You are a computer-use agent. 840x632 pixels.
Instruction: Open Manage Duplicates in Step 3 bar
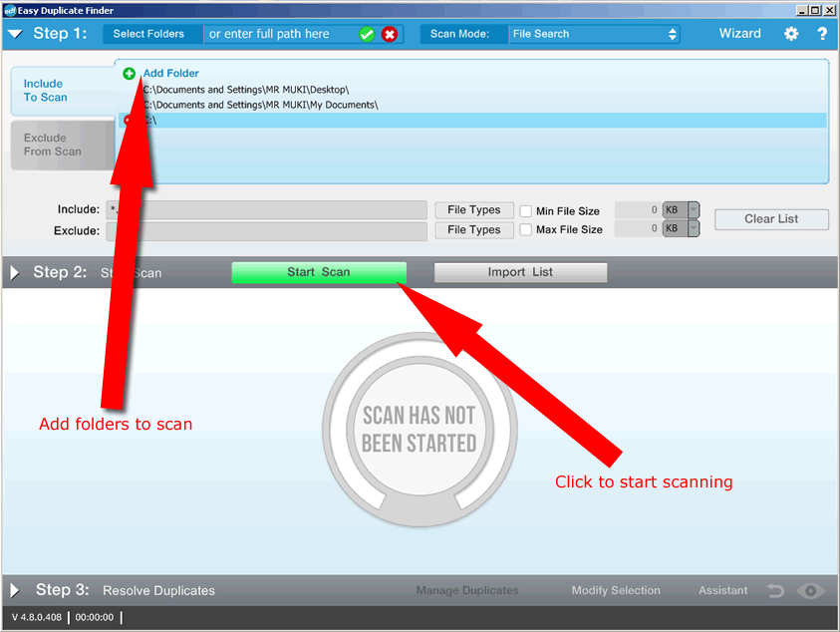pos(467,590)
